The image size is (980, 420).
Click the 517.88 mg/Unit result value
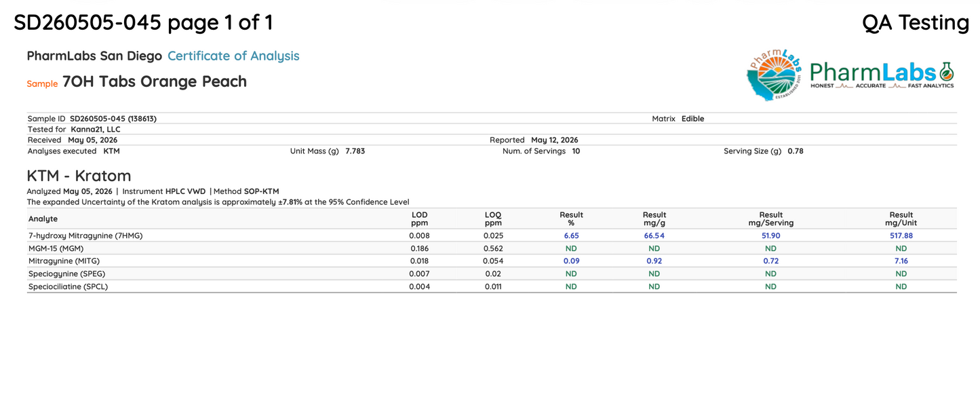(901, 235)
